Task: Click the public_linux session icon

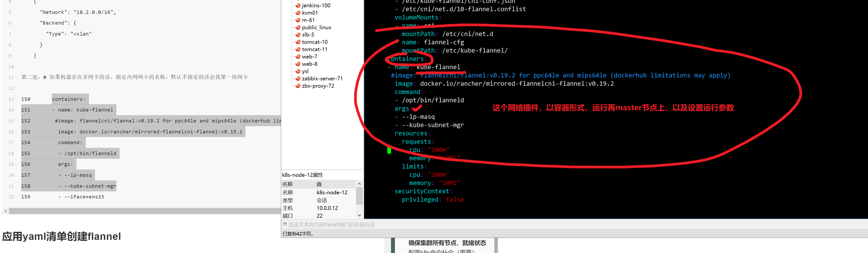Action: (x=298, y=27)
